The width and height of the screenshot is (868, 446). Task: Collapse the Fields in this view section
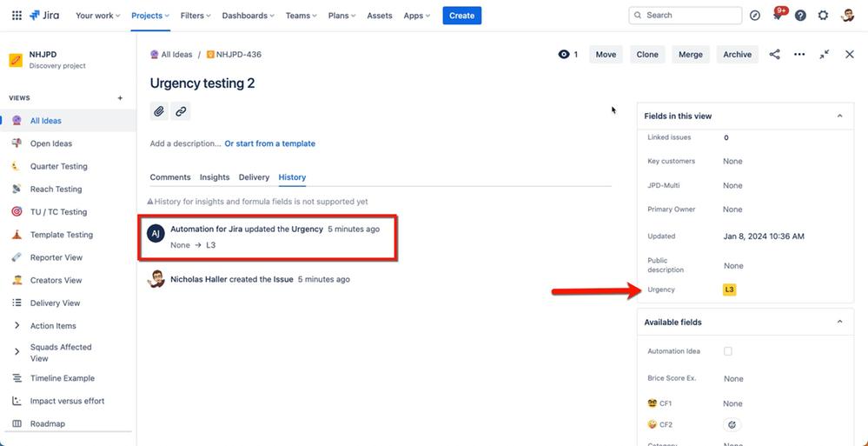840,116
